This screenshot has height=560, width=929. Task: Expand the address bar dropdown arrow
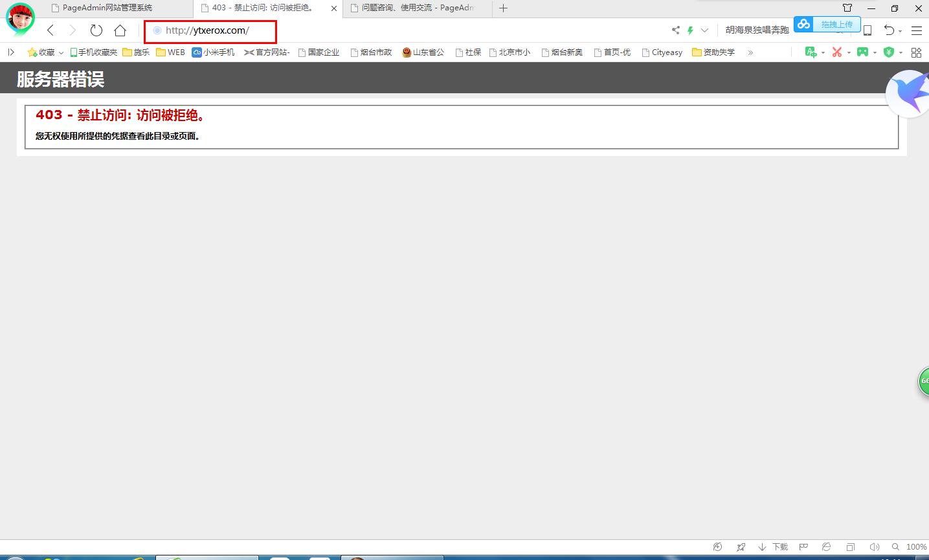(x=704, y=30)
